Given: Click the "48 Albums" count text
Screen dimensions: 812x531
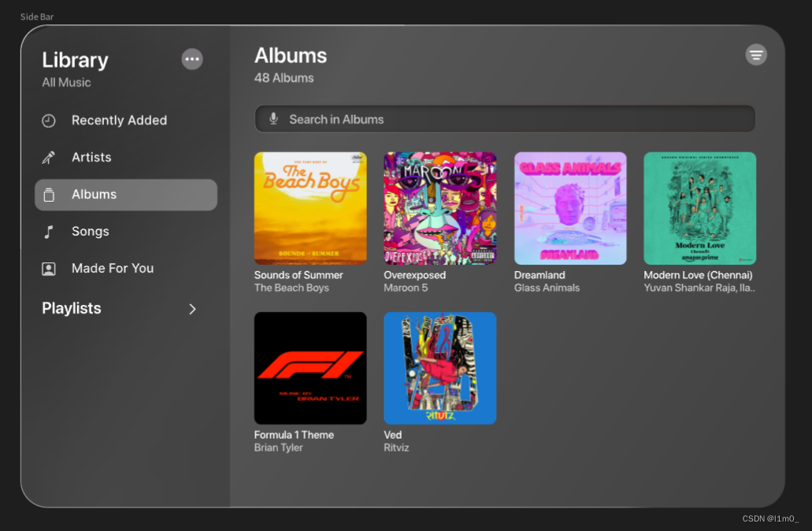Looking at the screenshot, I should click(x=284, y=78).
